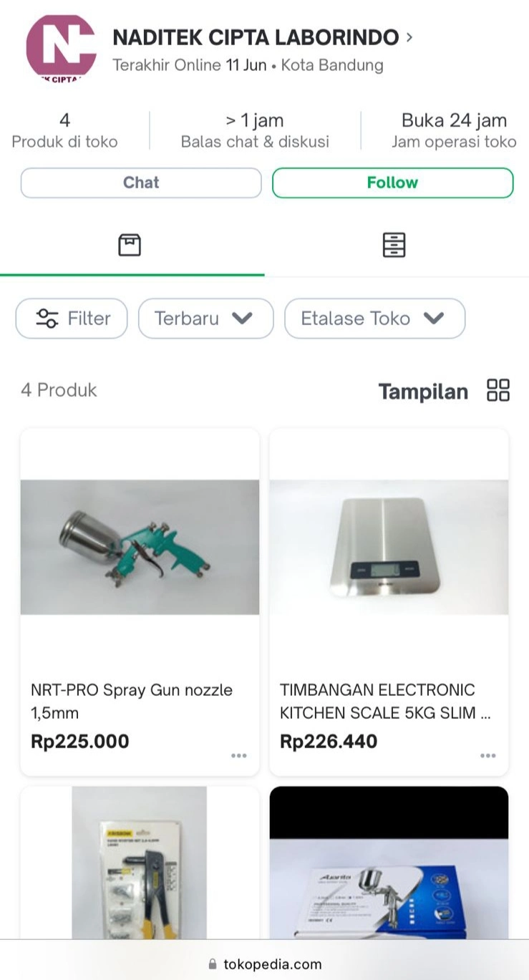Open the NC store logo avatar
The width and height of the screenshot is (529, 980).
tap(61, 47)
